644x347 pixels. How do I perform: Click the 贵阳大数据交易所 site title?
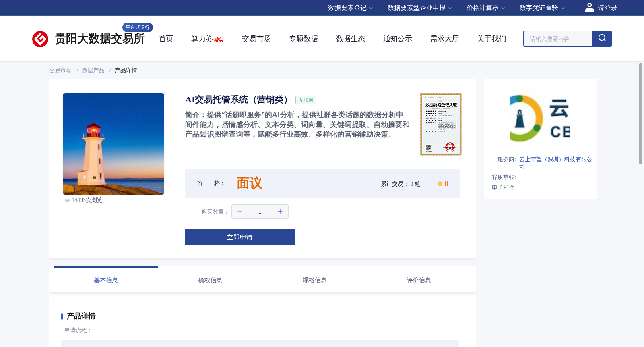coord(100,39)
